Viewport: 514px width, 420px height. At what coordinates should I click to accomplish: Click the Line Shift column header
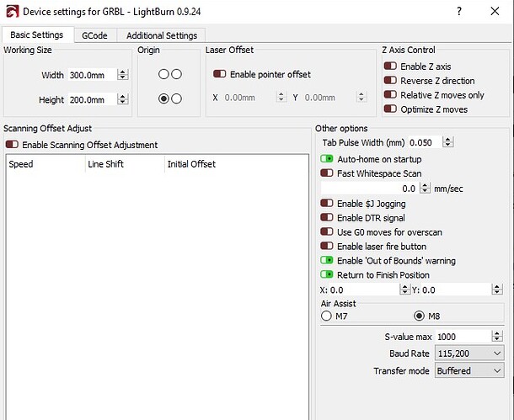click(x=125, y=164)
